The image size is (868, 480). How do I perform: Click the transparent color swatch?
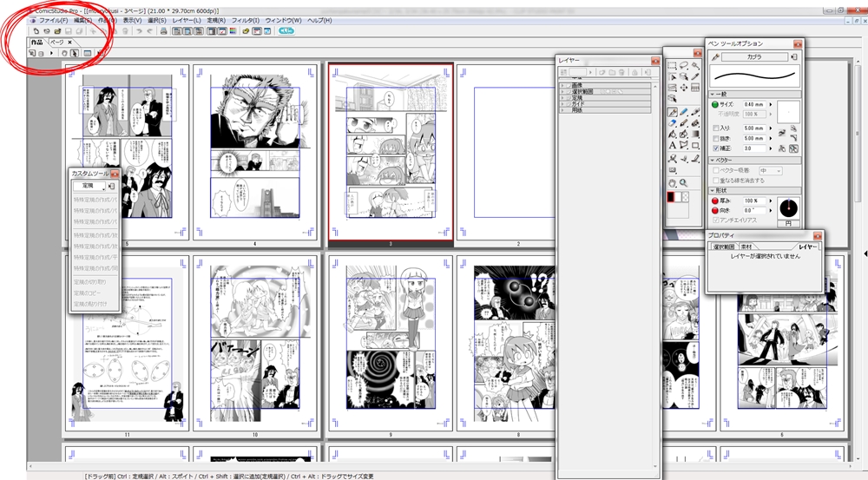click(x=686, y=196)
